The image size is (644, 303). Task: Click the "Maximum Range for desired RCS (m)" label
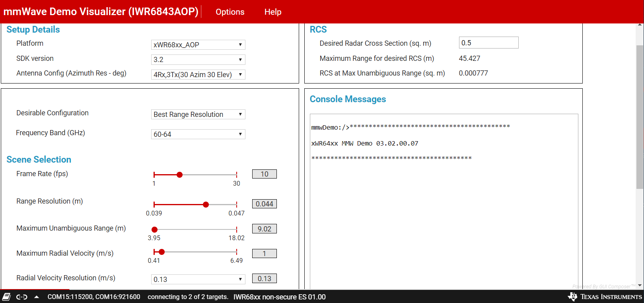tap(377, 58)
